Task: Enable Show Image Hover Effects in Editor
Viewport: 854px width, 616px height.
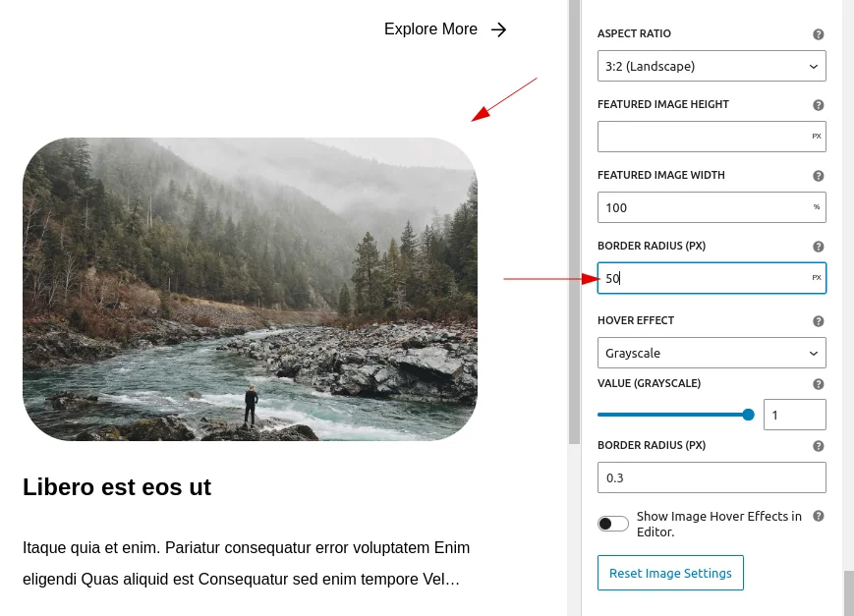Action: [612, 523]
